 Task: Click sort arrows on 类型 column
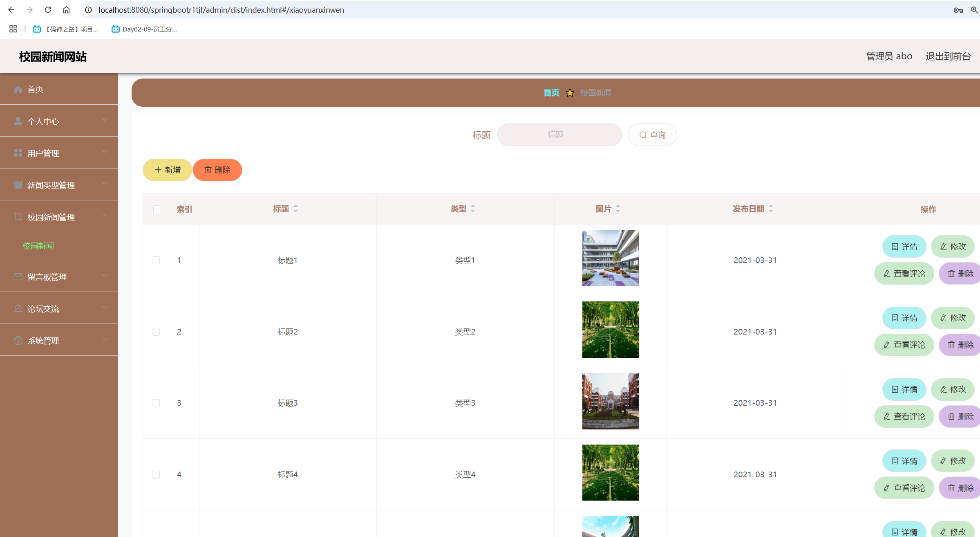(473, 209)
